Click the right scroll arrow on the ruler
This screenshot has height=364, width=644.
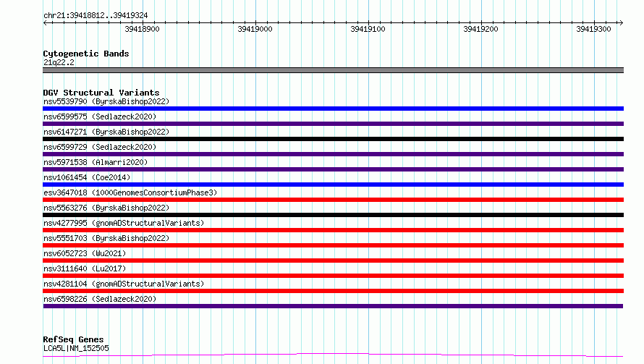621,22
